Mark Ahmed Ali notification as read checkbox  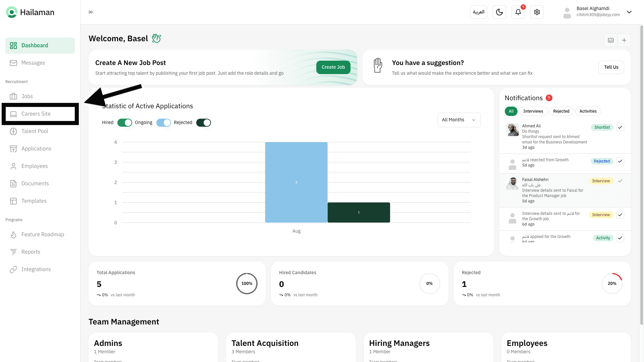pyautogui.click(x=620, y=127)
